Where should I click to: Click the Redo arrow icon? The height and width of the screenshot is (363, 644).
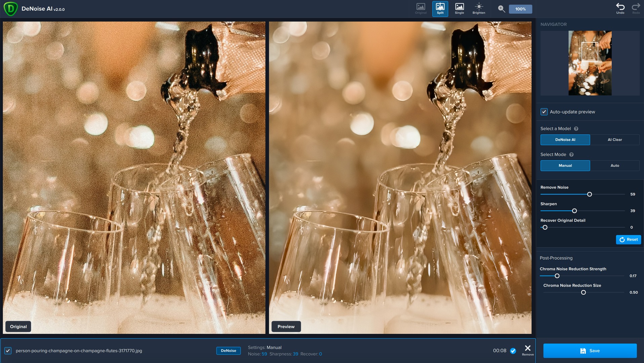point(636,9)
